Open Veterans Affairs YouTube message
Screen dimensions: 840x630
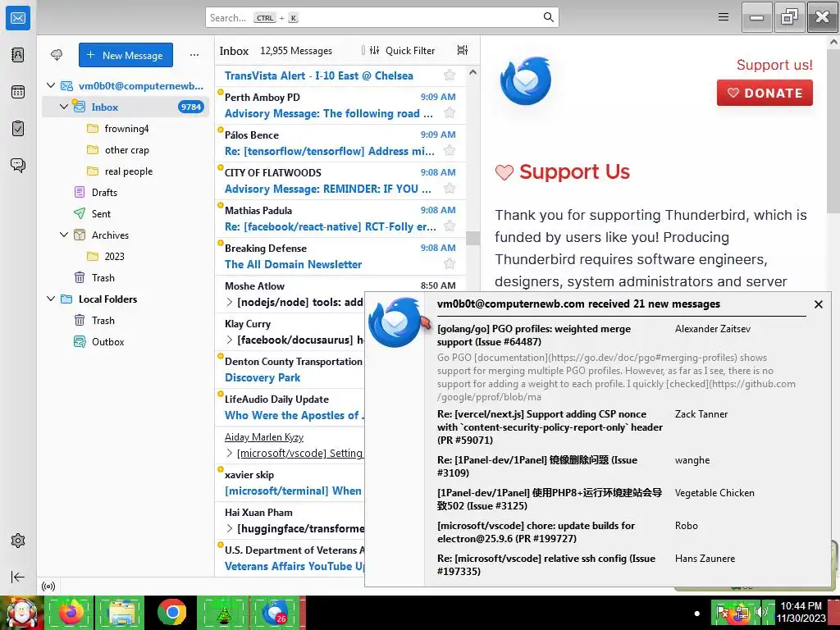coord(290,558)
